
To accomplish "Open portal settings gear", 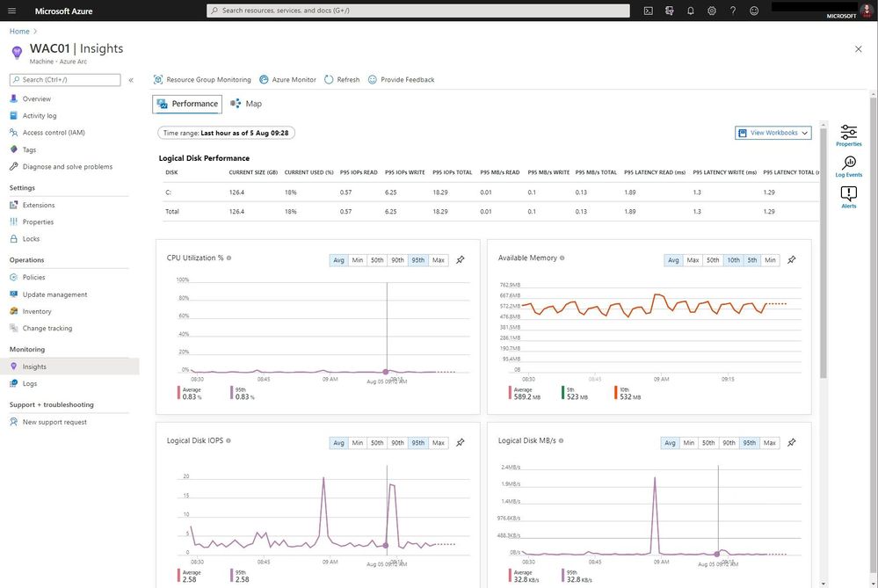I will [x=712, y=11].
